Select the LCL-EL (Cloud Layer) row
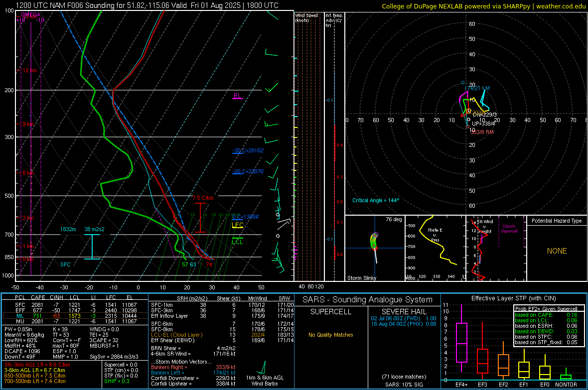Viewport: 588px width, 390px height. coord(222,335)
